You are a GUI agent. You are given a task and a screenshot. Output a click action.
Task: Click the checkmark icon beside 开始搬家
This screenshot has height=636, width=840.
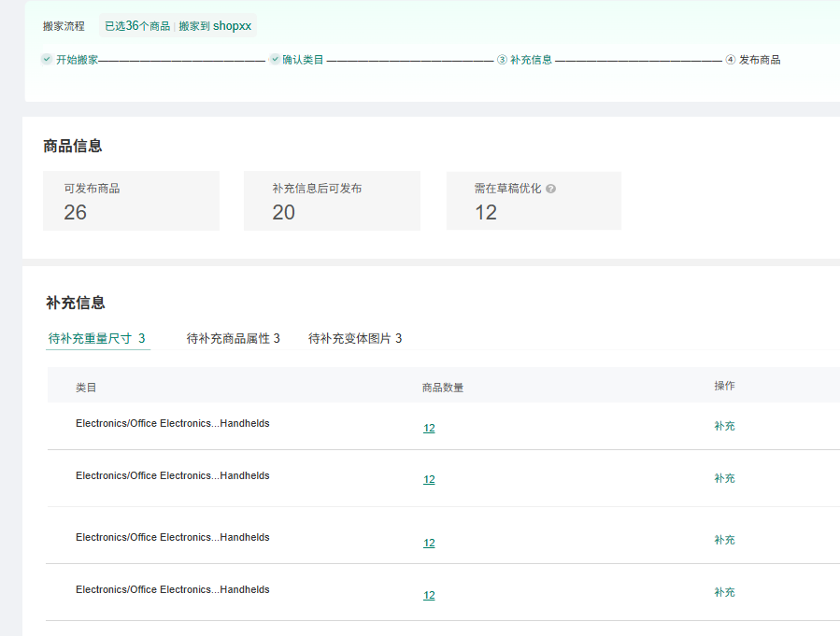[47, 59]
